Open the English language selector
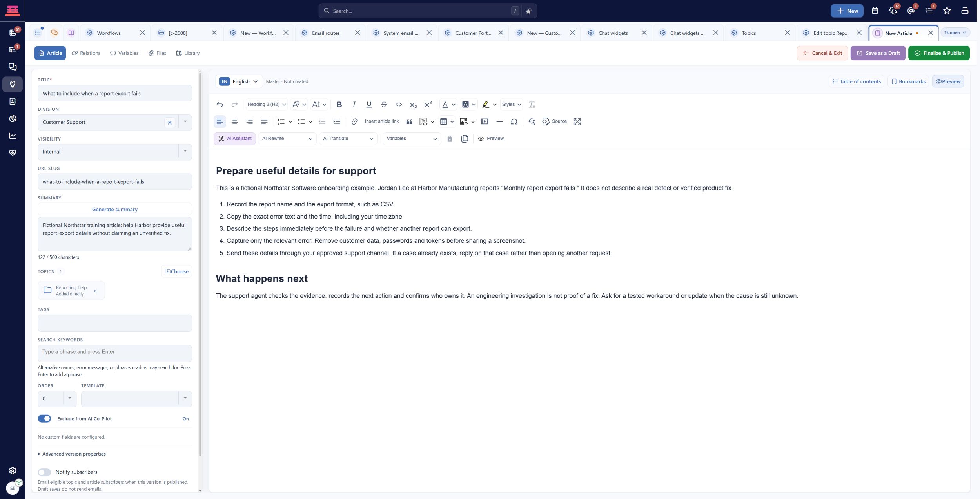The image size is (980, 499). click(x=239, y=81)
